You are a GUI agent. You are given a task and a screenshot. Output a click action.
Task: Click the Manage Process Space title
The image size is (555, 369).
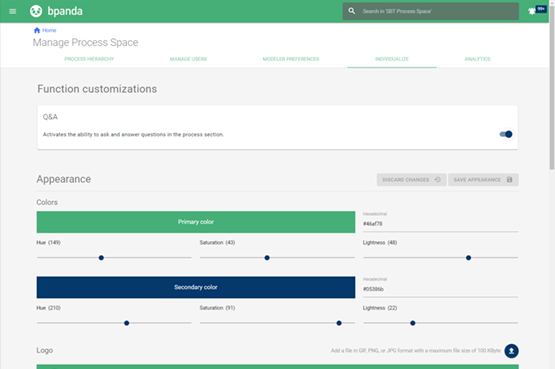(x=85, y=42)
